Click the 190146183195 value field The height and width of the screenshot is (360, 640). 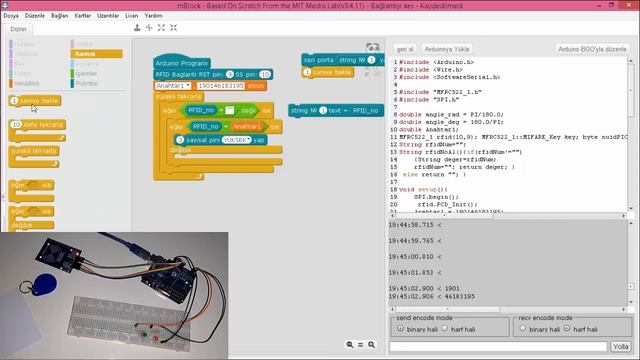220,86
